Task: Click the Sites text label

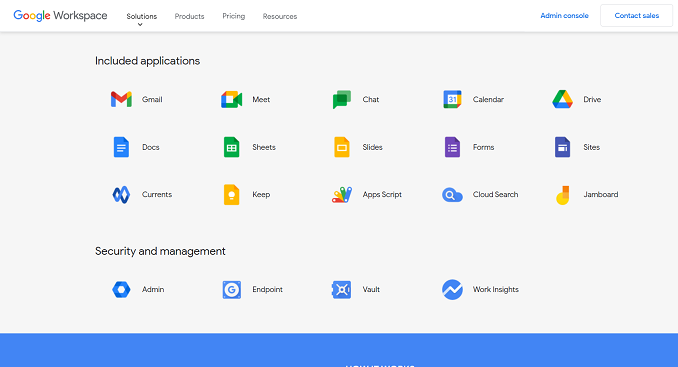Action: pos(591,147)
